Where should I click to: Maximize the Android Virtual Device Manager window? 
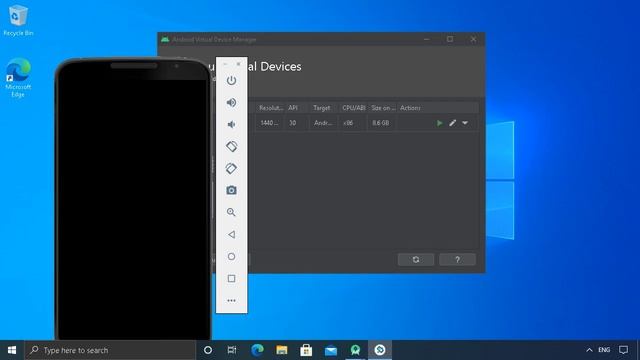pos(450,39)
